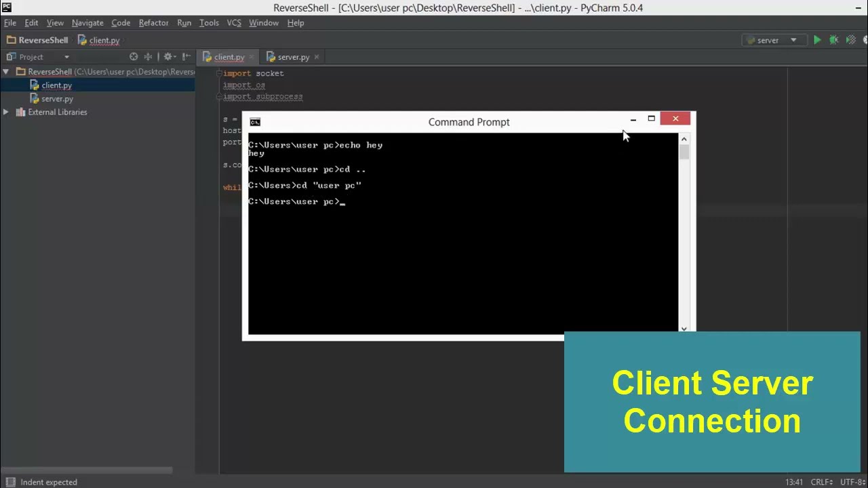This screenshot has height=488, width=868.
Task: Run with coverage icon in toolbar
Action: 850,40
